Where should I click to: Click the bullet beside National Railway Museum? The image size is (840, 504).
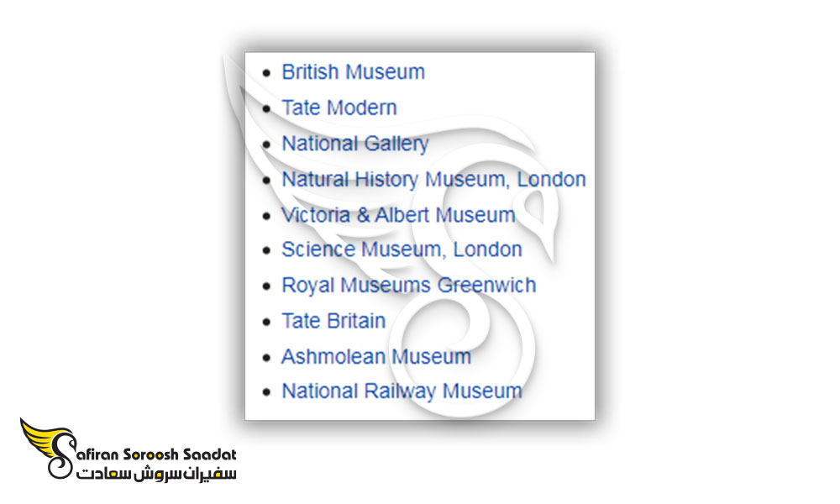pos(267,392)
